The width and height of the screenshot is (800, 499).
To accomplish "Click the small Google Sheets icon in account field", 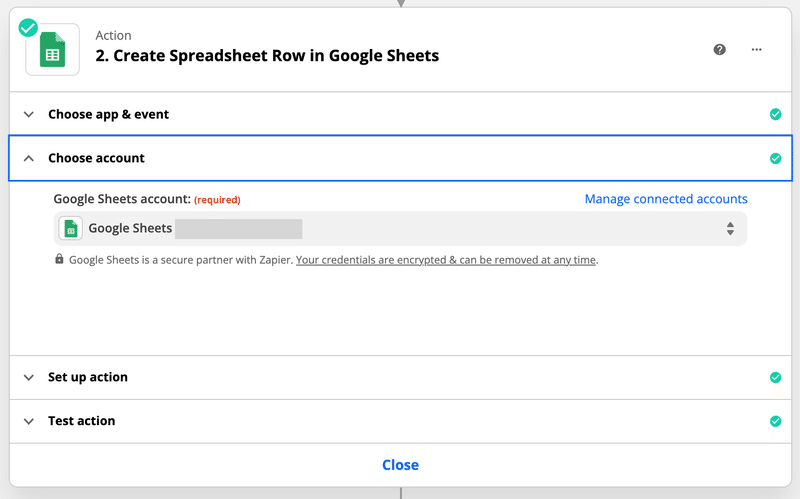I will [x=70, y=229].
